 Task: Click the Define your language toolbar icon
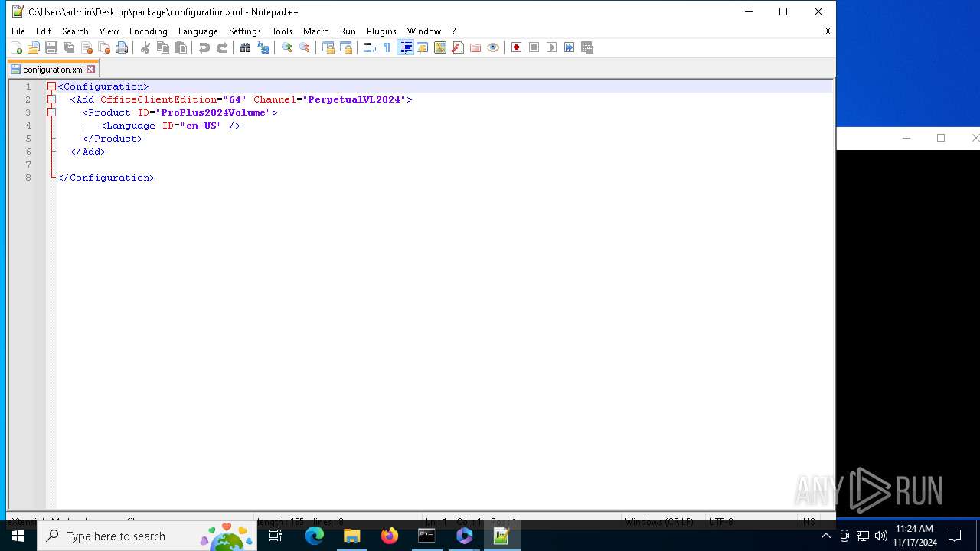pos(423,47)
